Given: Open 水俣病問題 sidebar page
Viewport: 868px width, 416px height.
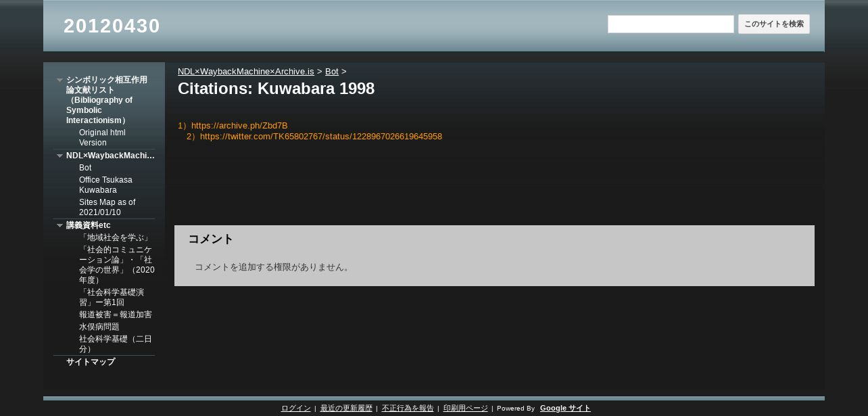Looking at the screenshot, I should (99, 327).
